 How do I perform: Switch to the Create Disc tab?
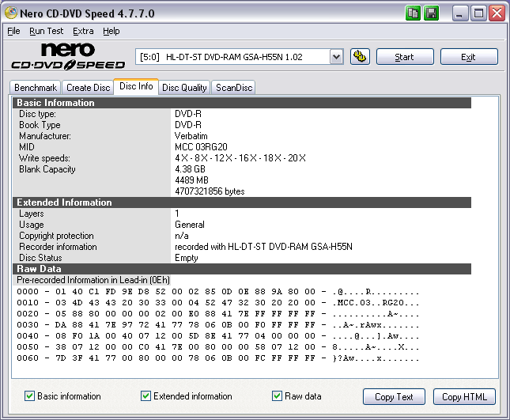click(88, 88)
